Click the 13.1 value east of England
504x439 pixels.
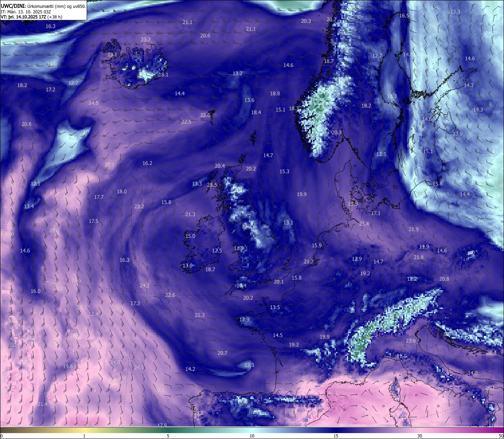coord(288,222)
